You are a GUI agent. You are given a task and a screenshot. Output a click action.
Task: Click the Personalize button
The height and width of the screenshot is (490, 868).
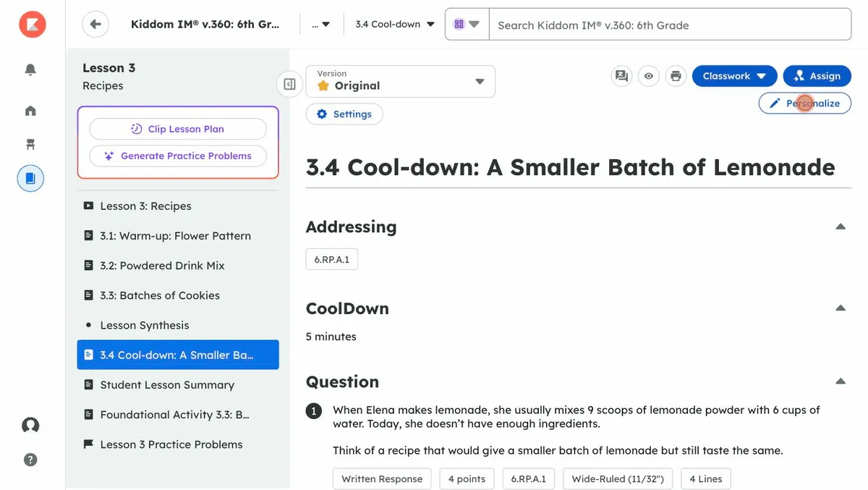[x=805, y=104]
